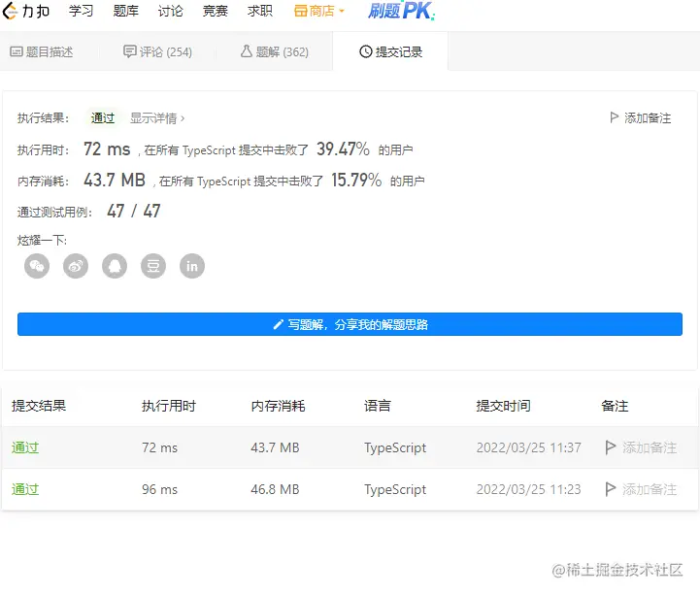The height and width of the screenshot is (595, 700).
Task: Click 内存消耗 column header
Action: (x=278, y=406)
